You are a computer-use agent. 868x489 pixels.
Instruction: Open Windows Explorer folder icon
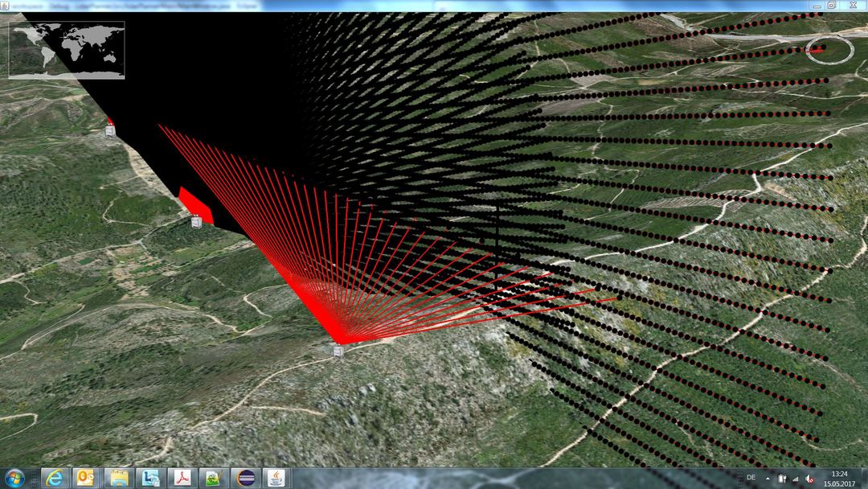[x=119, y=478]
